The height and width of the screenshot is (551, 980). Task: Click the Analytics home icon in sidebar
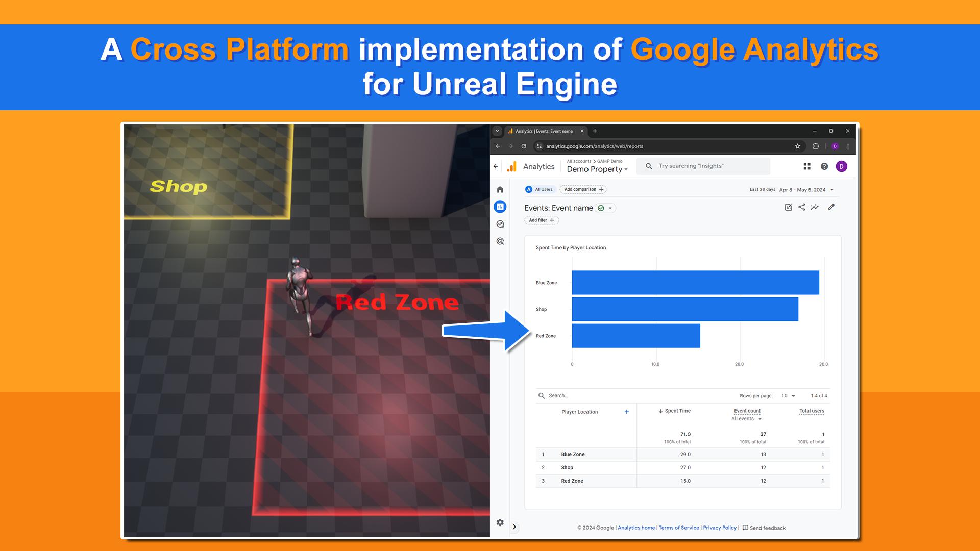coord(499,189)
